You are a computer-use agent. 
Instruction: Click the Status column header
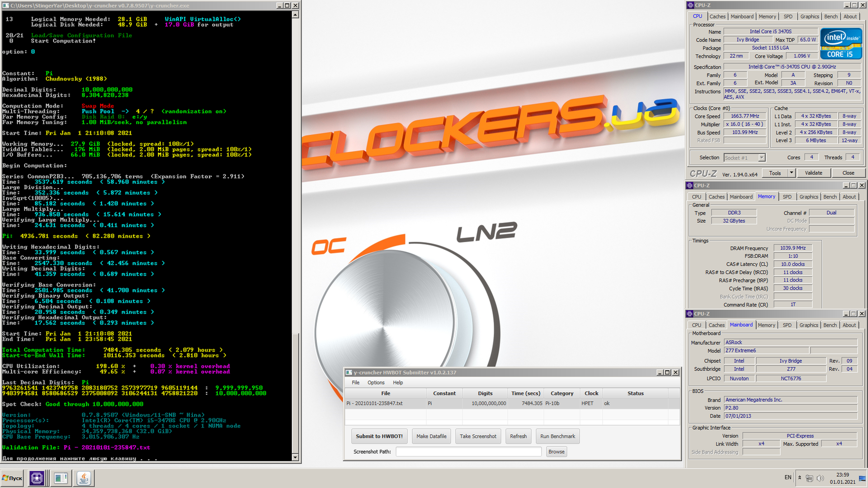[635, 393]
